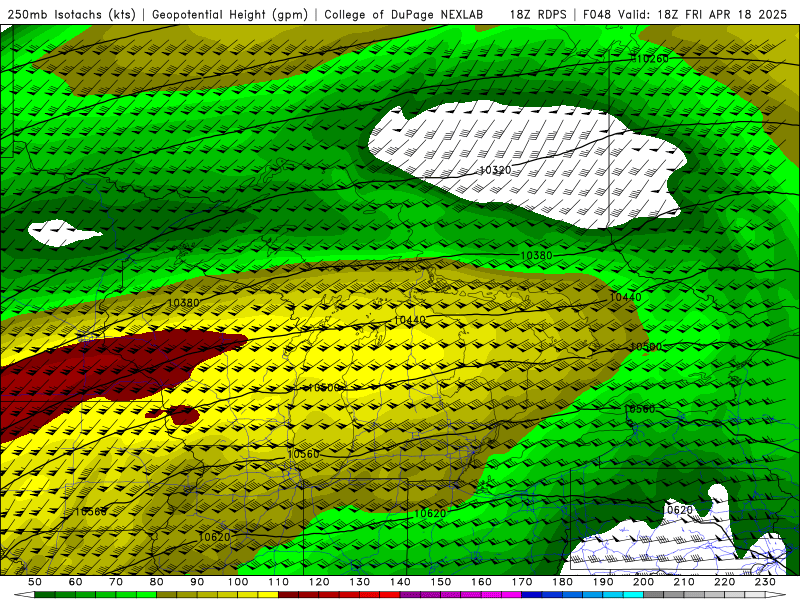Click the colorbar label 190
This screenshot has width=800, height=600.
tap(604, 582)
